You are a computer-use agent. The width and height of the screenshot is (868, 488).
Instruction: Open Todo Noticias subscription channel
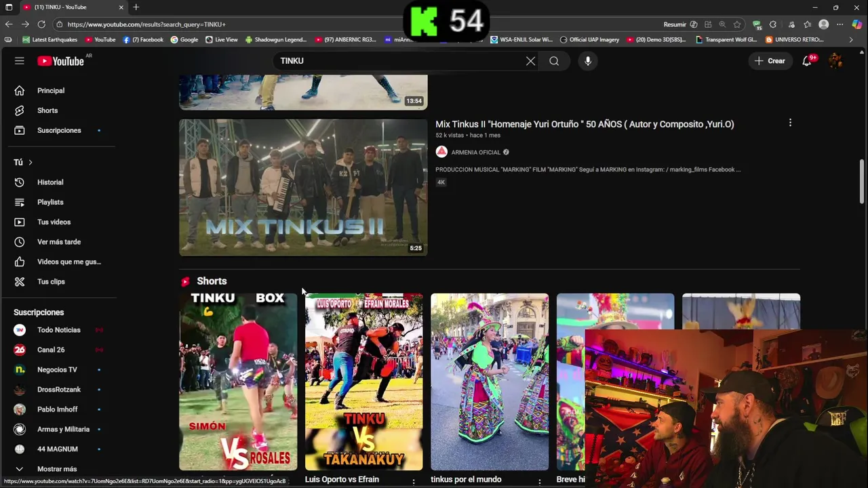[x=58, y=330]
